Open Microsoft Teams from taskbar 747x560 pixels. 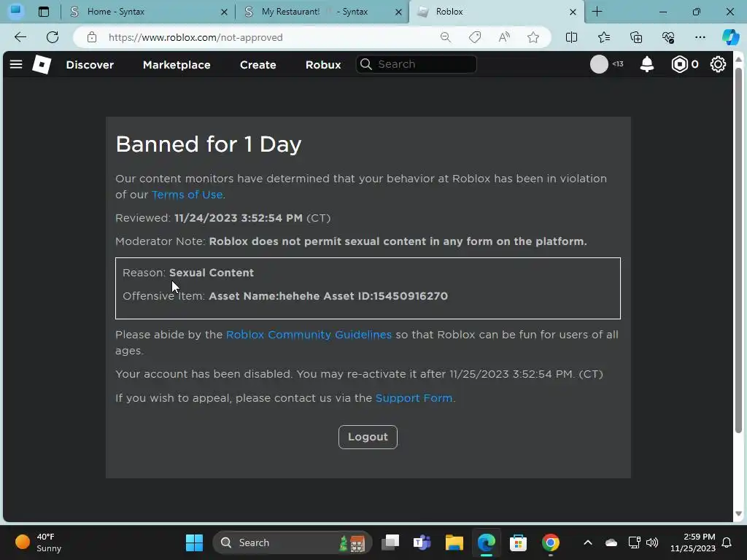pos(422,542)
